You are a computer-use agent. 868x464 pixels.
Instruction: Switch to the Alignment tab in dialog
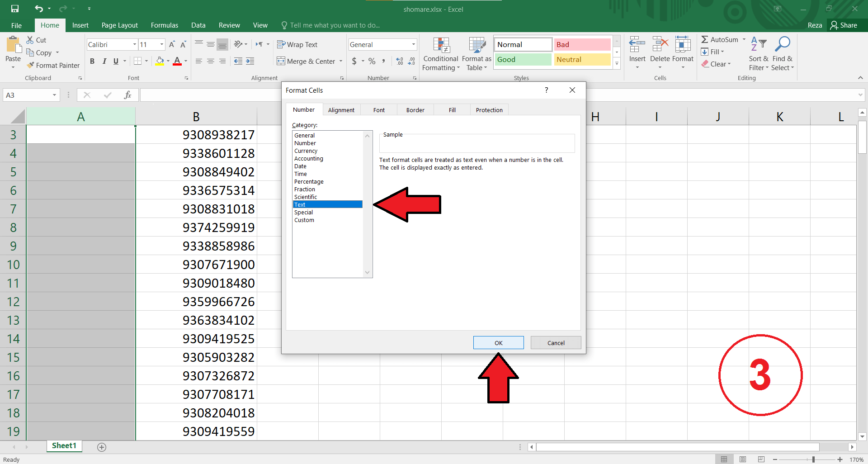click(341, 110)
